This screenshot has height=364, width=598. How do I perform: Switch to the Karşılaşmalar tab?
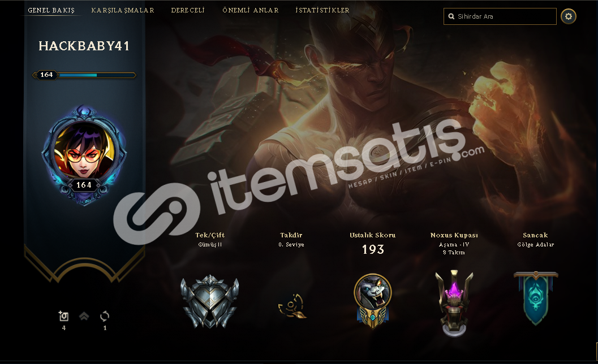(x=123, y=10)
